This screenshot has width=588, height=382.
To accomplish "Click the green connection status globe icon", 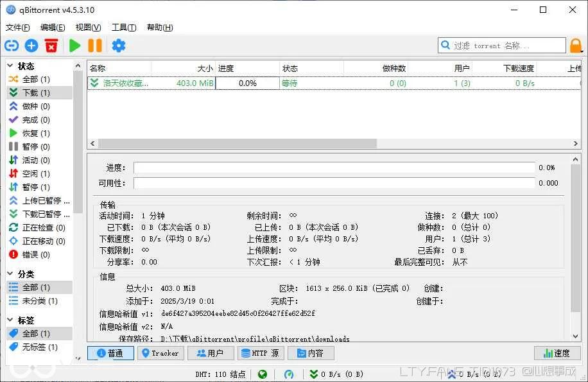I will click(263, 374).
